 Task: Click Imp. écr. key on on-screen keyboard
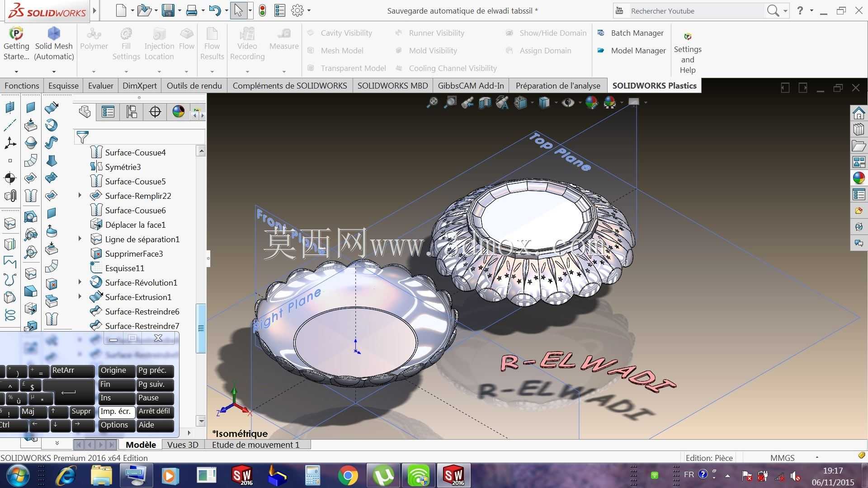pyautogui.click(x=117, y=412)
